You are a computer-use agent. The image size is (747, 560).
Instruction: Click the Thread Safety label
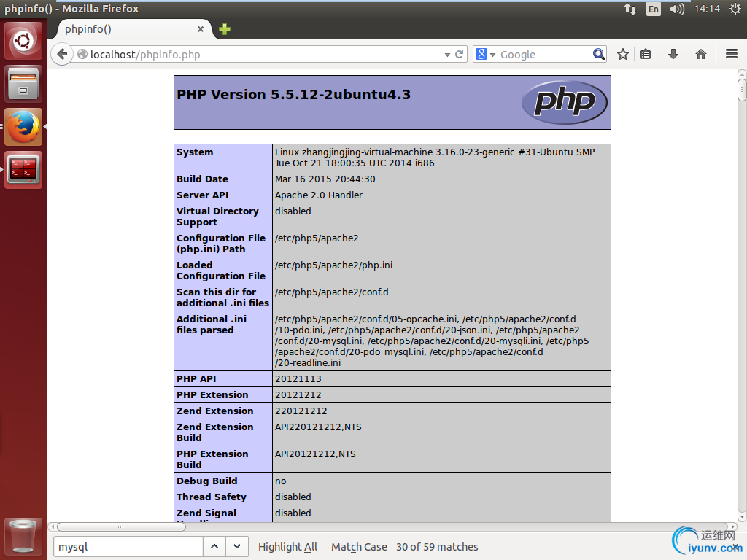(211, 497)
